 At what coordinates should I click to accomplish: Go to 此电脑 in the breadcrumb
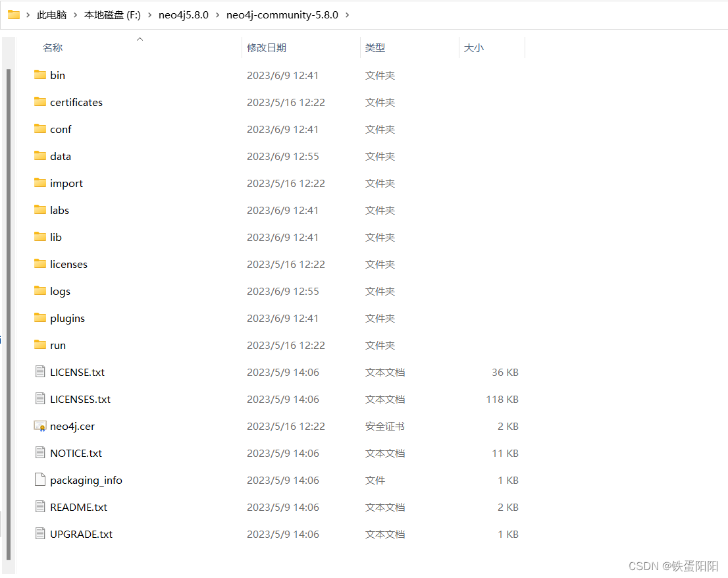click(51, 15)
